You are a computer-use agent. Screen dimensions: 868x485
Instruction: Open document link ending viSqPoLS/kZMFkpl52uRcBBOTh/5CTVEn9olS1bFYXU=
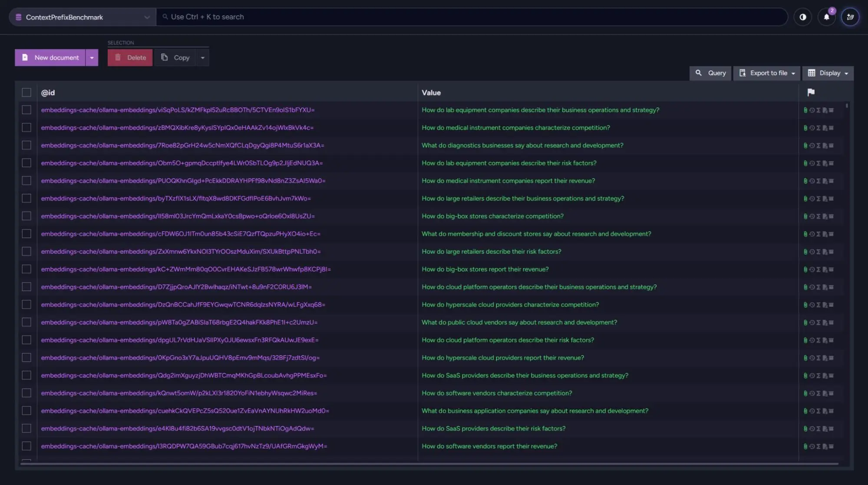pos(178,110)
